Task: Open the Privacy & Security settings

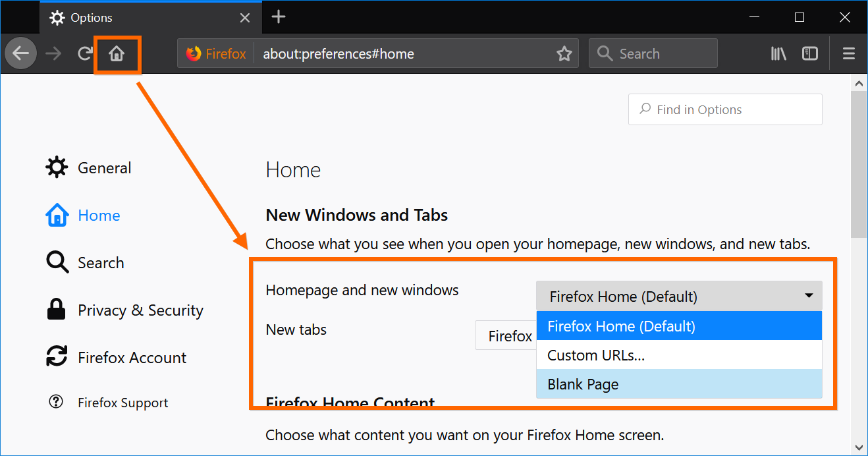Action: pyautogui.click(x=140, y=310)
